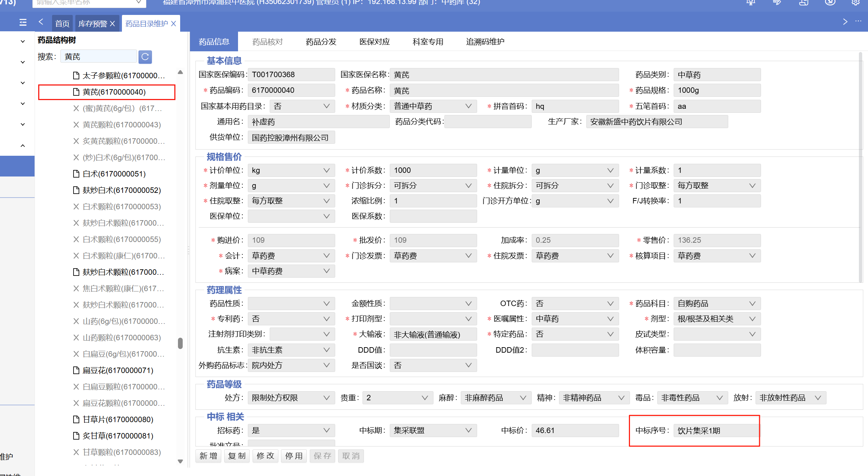
Task: Expand the 计价单位 dropdown
Action: point(326,170)
